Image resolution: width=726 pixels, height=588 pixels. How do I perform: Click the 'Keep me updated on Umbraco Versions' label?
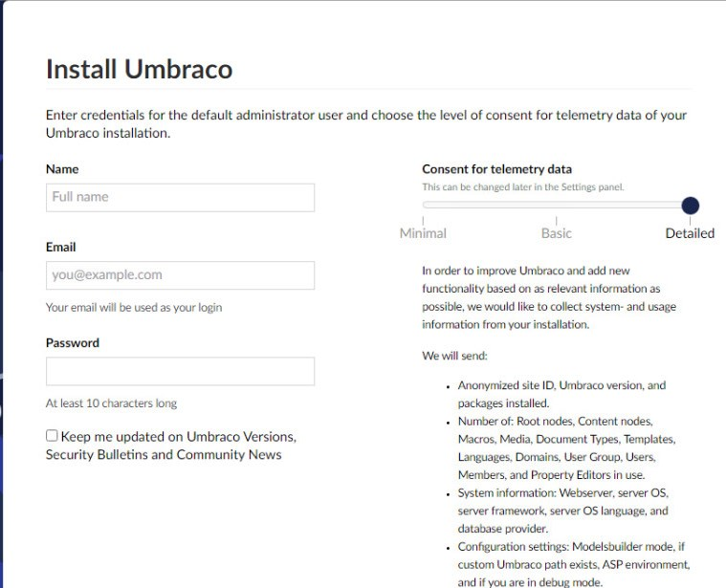[x=171, y=446]
